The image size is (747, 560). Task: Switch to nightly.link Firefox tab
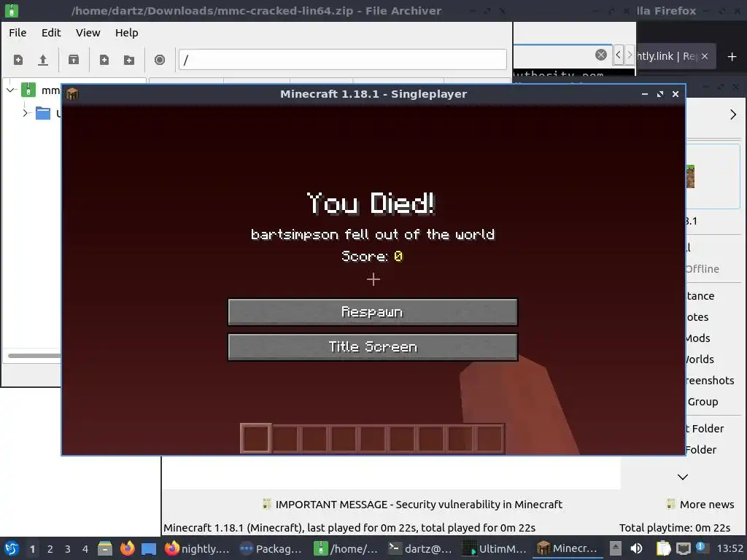click(666, 56)
